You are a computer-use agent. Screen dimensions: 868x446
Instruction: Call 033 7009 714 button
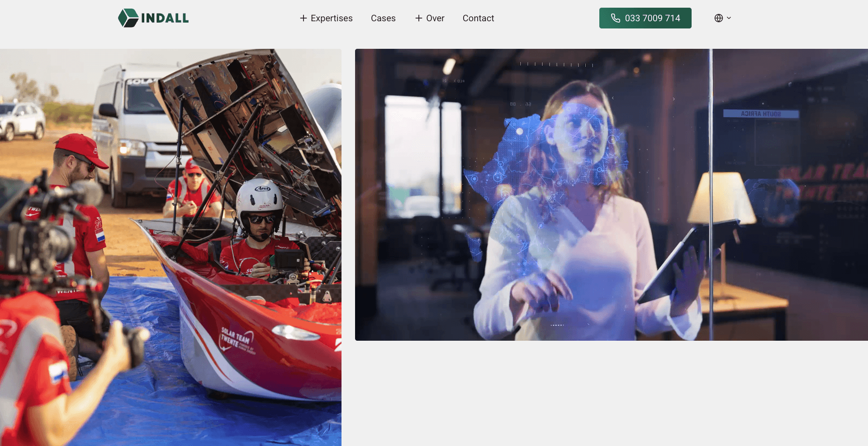pos(645,18)
